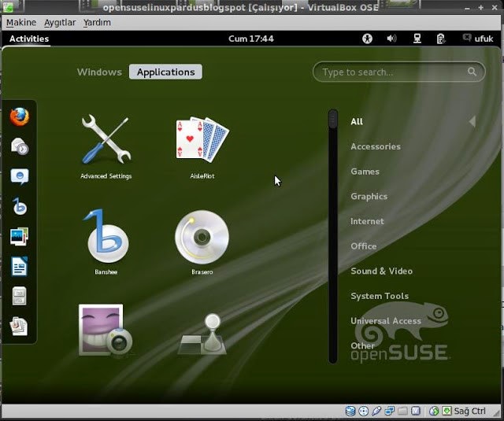
Task: Open the clock calendar Cum 17:44
Action: coord(251,39)
